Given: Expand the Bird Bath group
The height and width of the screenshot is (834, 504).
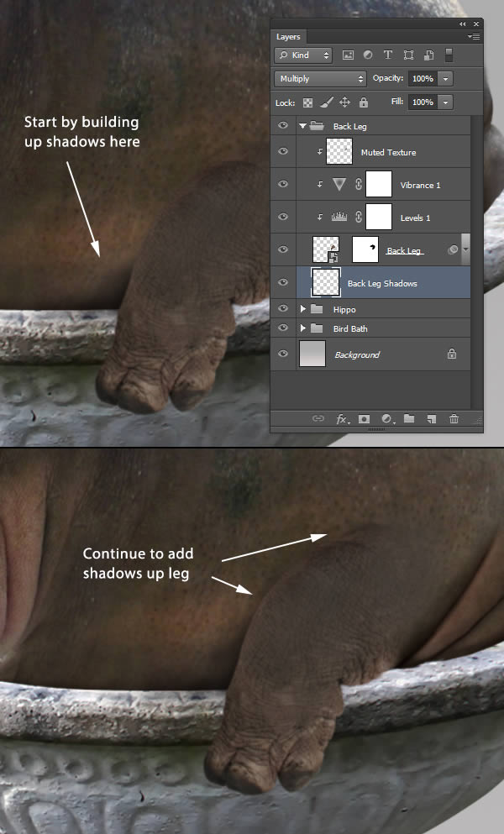Looking at the screenshot, I should [x=303, y=328].
